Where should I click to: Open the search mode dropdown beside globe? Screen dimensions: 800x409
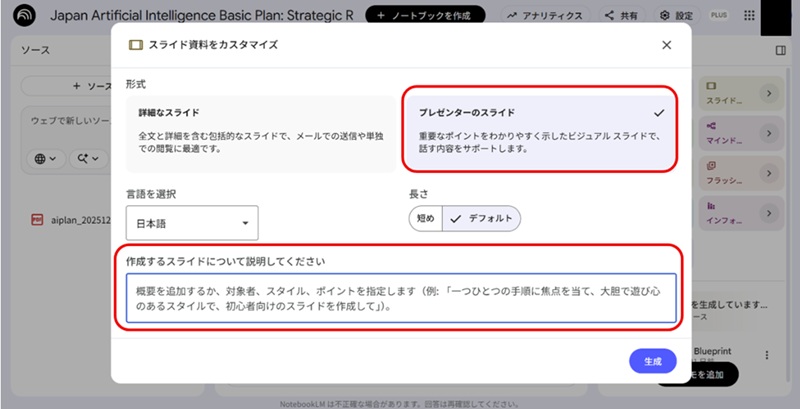point(89,159)
